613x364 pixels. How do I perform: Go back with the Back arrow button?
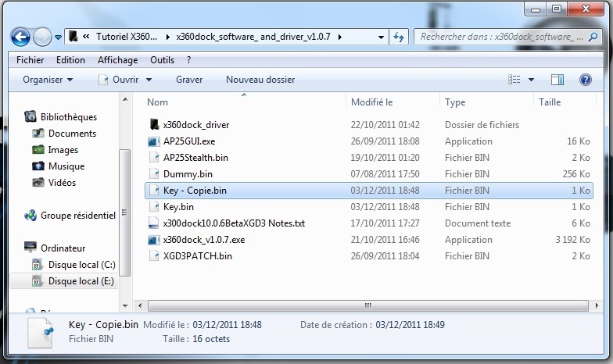tap(20, 37)
